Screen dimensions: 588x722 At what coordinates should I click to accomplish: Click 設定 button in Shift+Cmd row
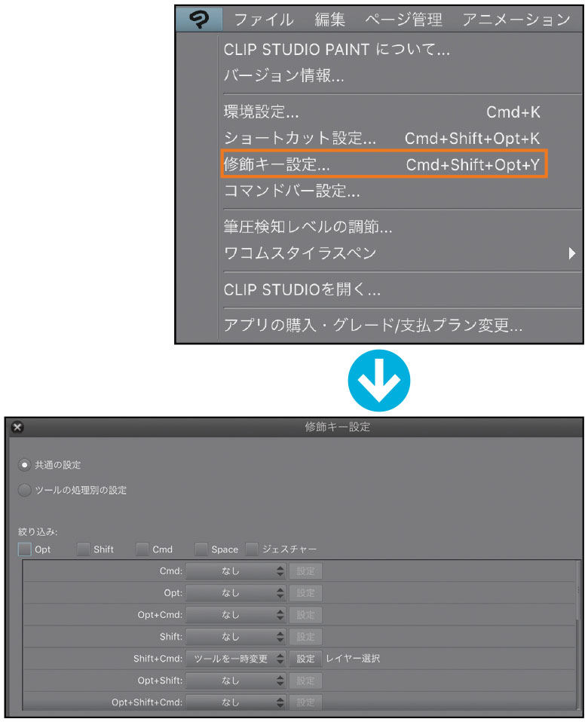click(x=306, y=659)
